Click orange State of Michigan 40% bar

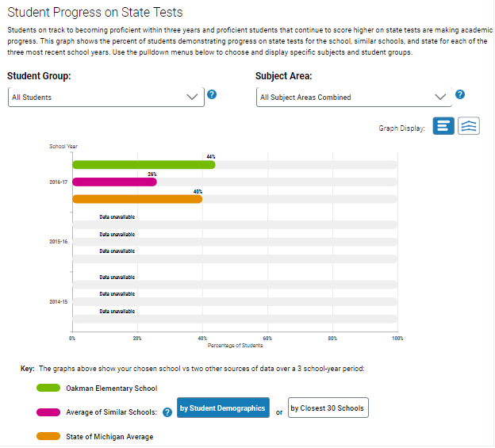pyautogui.click(x=136, y=199)
